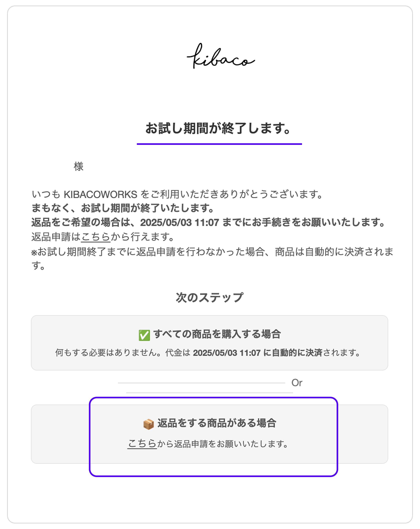Open the こちら link in return box

[142, 444]
